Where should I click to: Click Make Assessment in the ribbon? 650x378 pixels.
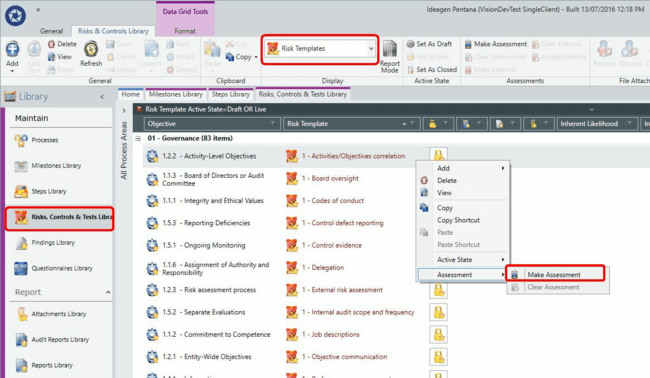(495, 44)
